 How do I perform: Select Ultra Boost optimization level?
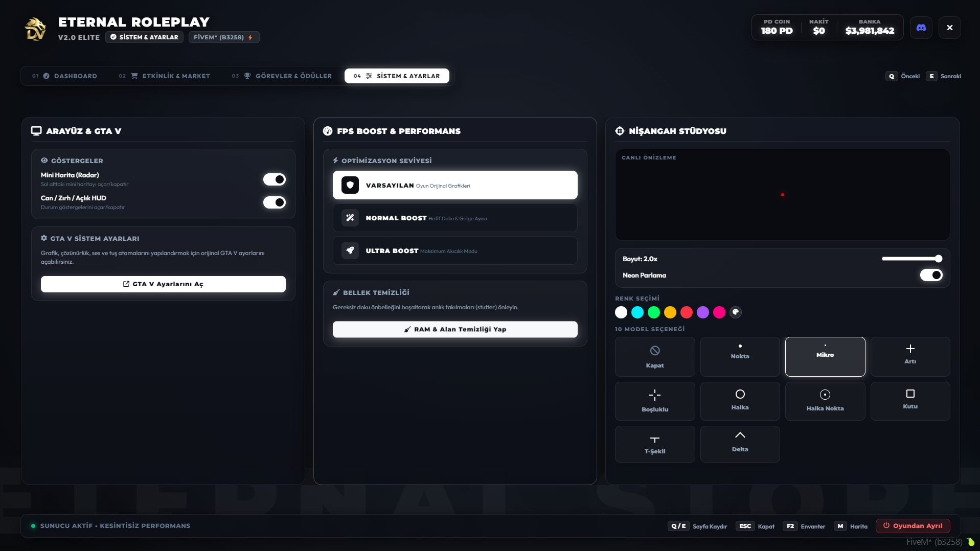pyautogui.click(x=455, y=250)
